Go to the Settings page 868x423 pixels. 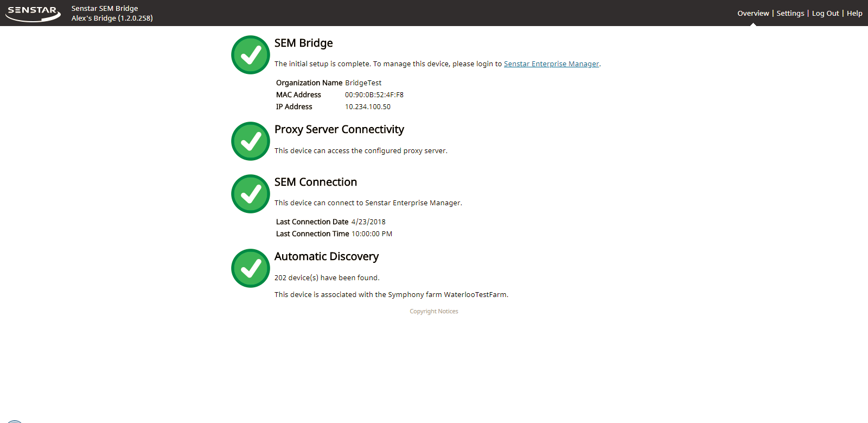(x=790, y=13)
